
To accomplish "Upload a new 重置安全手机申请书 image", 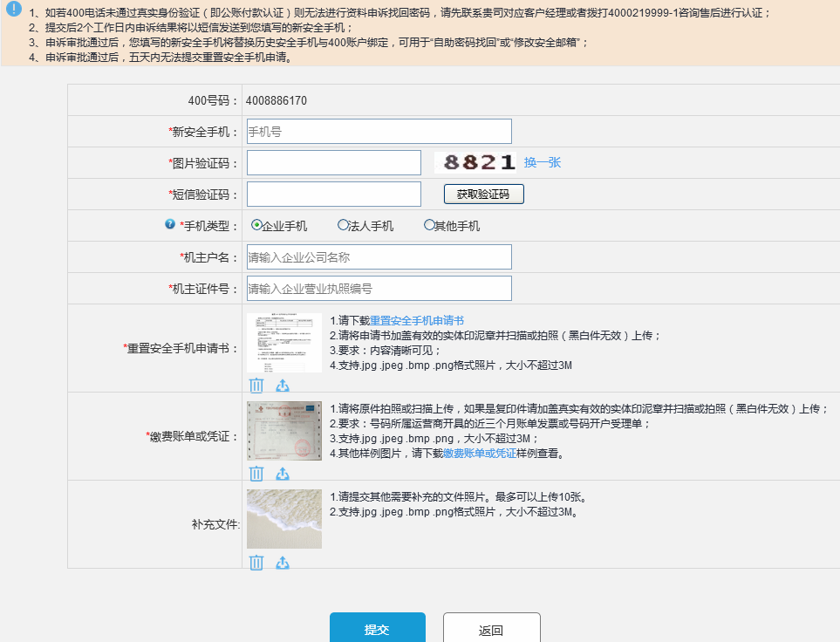I will coord(283,385).
